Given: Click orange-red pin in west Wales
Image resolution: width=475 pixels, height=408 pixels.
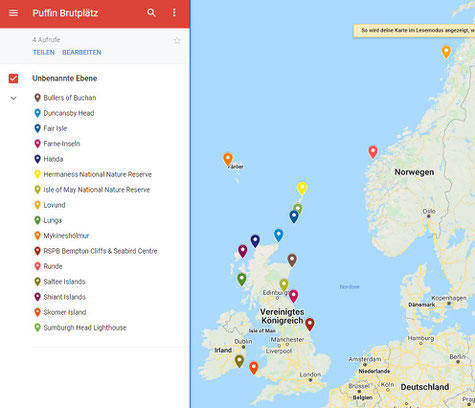Looking at the screenshot, I should (x=254, y=367).
